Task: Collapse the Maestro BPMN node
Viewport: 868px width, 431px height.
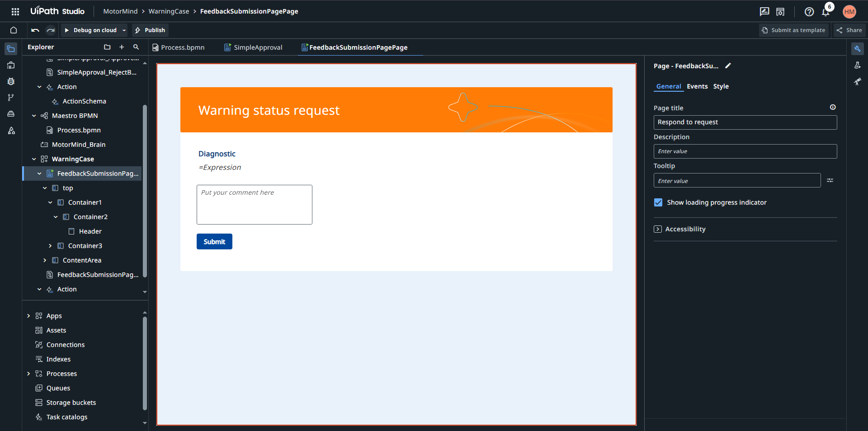Action: (34, 116)
